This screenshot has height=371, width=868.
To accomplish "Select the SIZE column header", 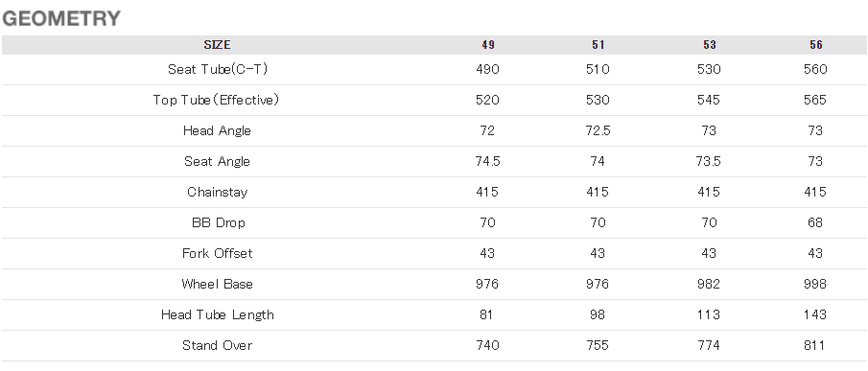I will [217, 45].
